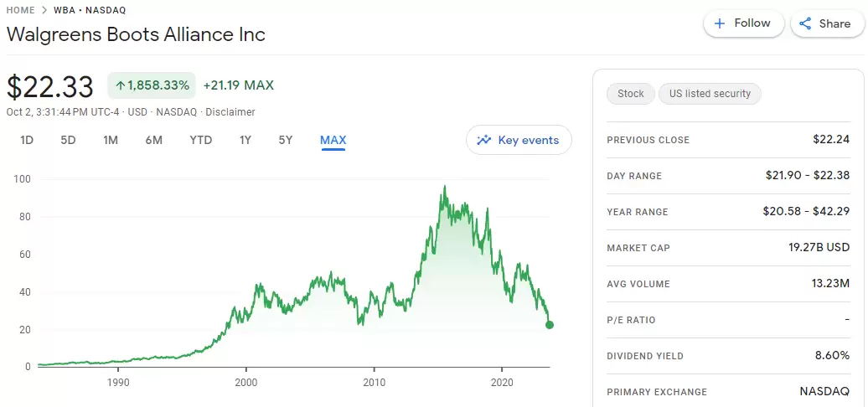
Task: Choose the 1Y range tab
Action: pyautogui.click(x=245, y=140)
